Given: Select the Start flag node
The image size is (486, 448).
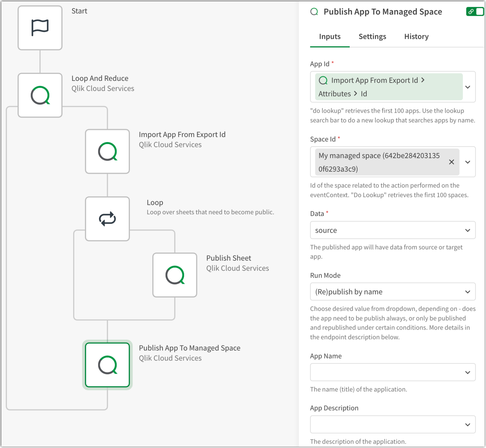Looking at the screenshot, I should (40, 28).
